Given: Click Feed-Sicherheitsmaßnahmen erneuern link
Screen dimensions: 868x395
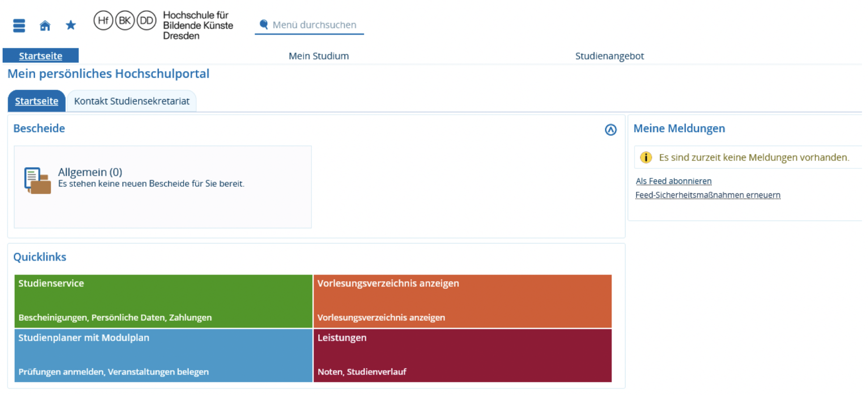Looking at the screenshot, I should 707,195.
